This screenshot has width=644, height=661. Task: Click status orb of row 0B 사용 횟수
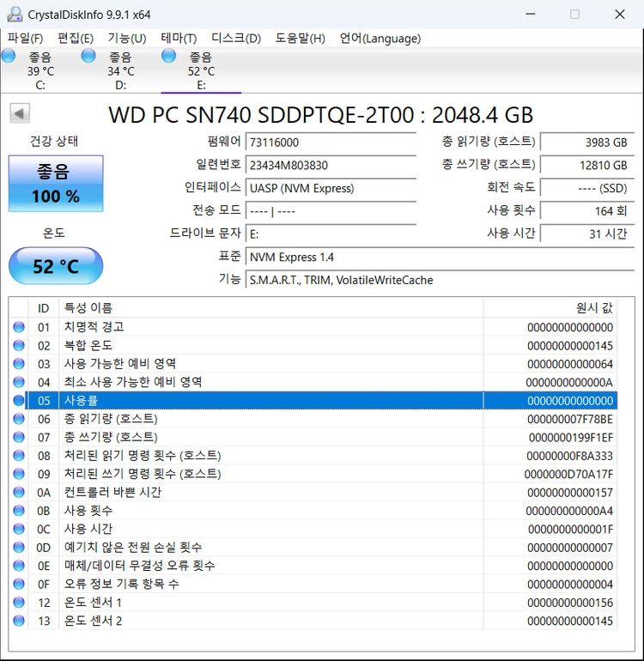(19, 511)
